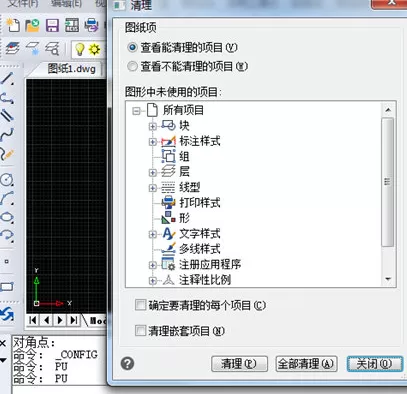The width and height of the screenshot is (407, 394).
Task: Click the layer icon with the blue sparkle
Action: (x=33, y=48)
